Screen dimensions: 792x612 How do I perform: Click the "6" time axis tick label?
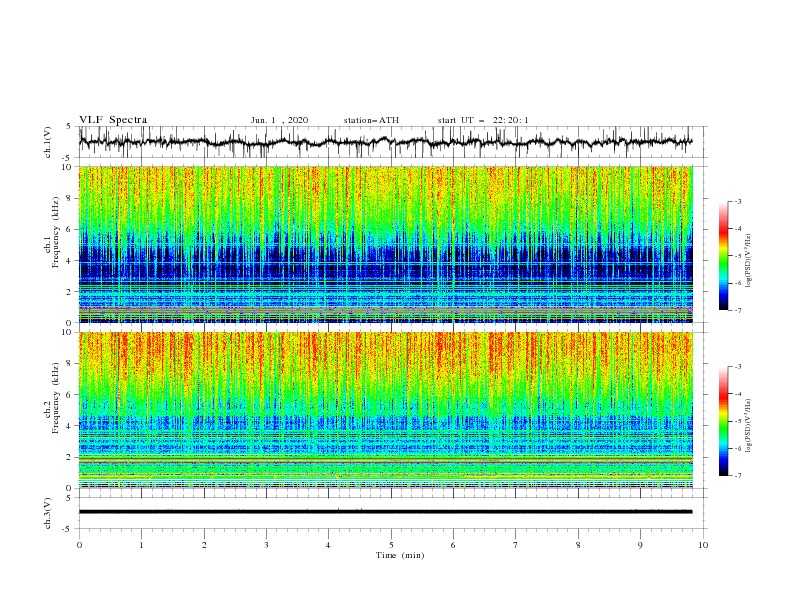click(453, 545)
